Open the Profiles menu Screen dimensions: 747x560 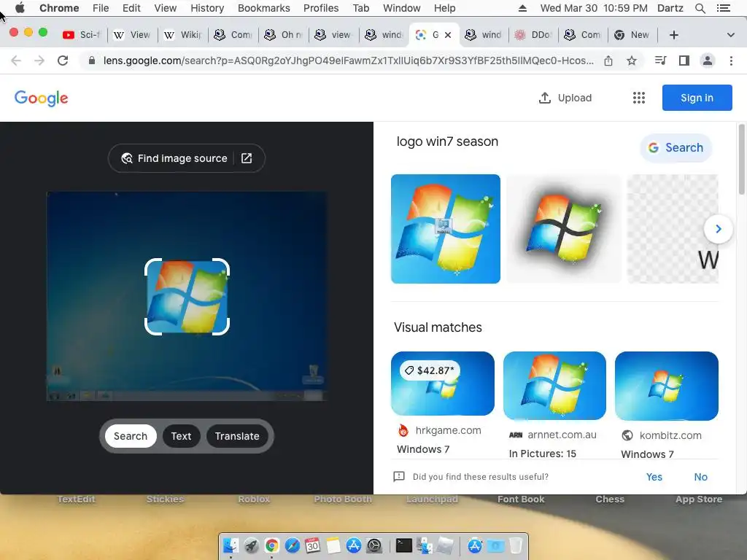click(x=321, y=8)
